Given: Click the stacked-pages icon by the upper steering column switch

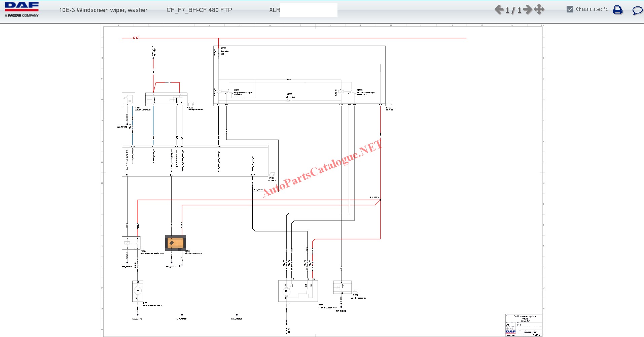Looking at the screenshot, I should tap(191, 104).
